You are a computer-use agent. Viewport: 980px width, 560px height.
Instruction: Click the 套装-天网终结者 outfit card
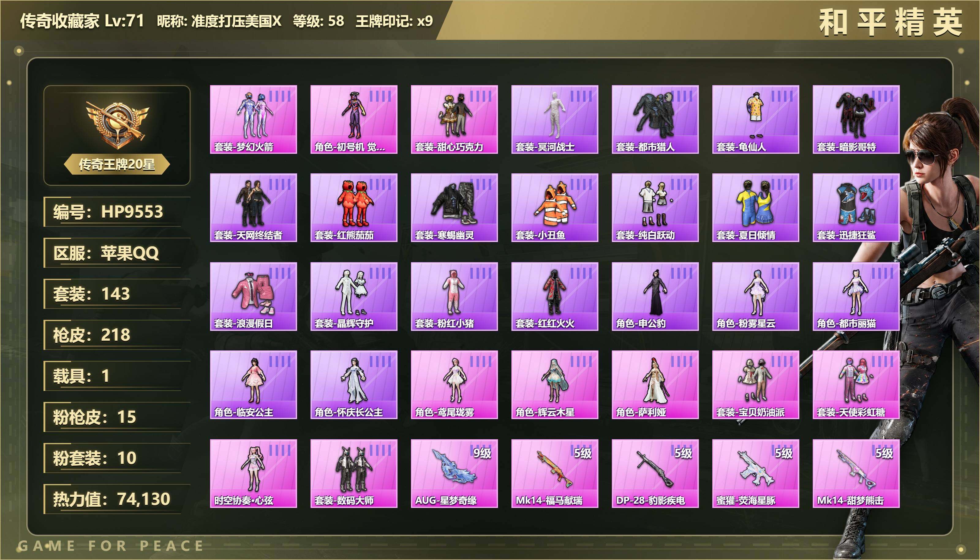click(253, 208)
